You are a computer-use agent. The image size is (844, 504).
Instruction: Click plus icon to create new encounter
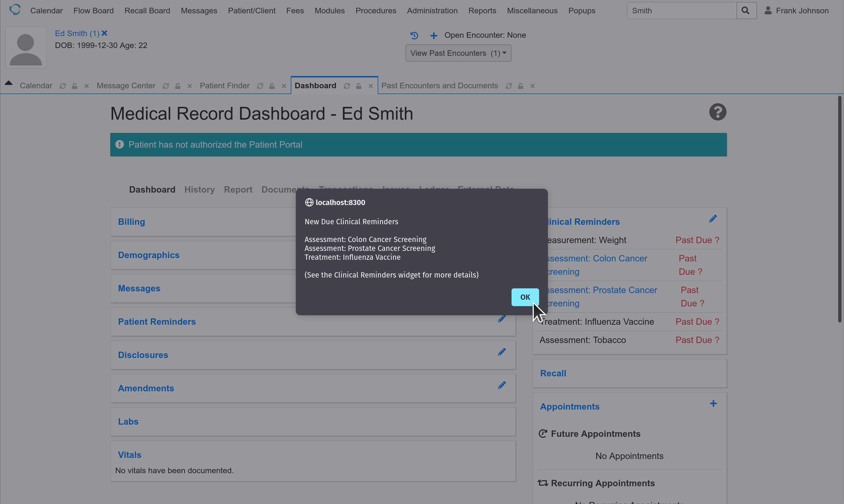tap(434, 35)
